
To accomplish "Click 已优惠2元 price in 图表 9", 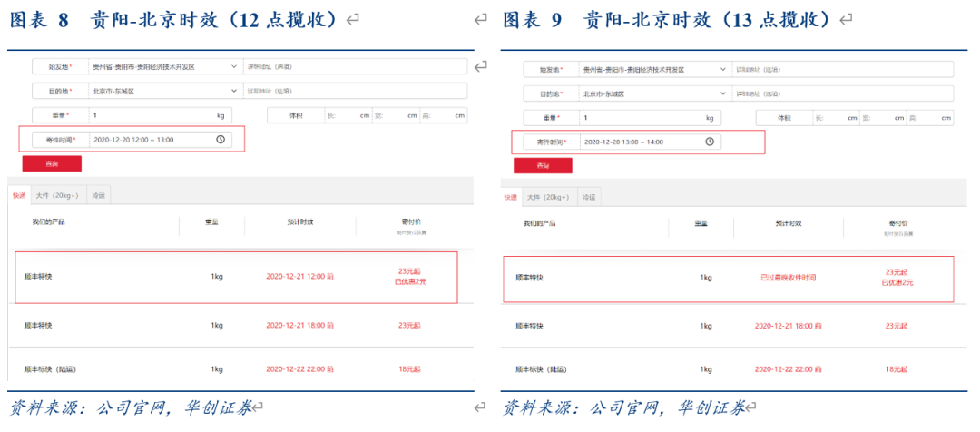I will (897, 282).
